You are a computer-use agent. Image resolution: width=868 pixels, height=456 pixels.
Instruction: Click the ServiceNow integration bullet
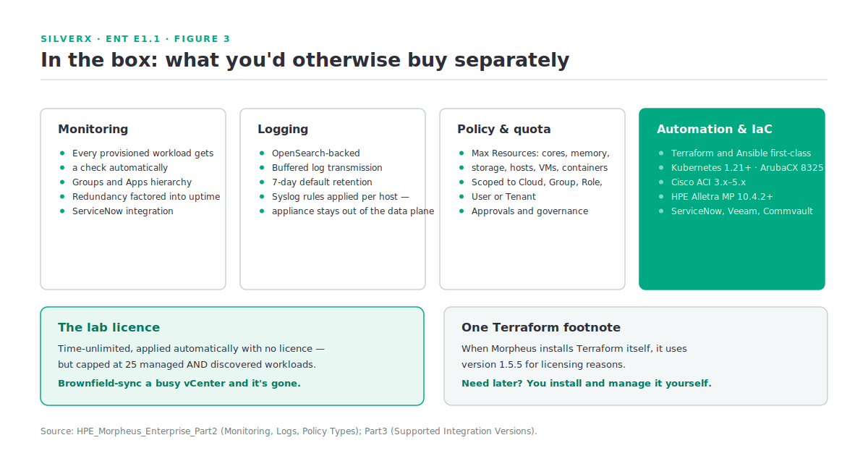point(122,211)
